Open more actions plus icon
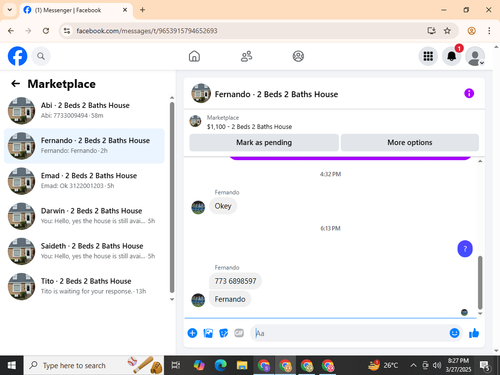500x375 pixels. coord(192,333)
